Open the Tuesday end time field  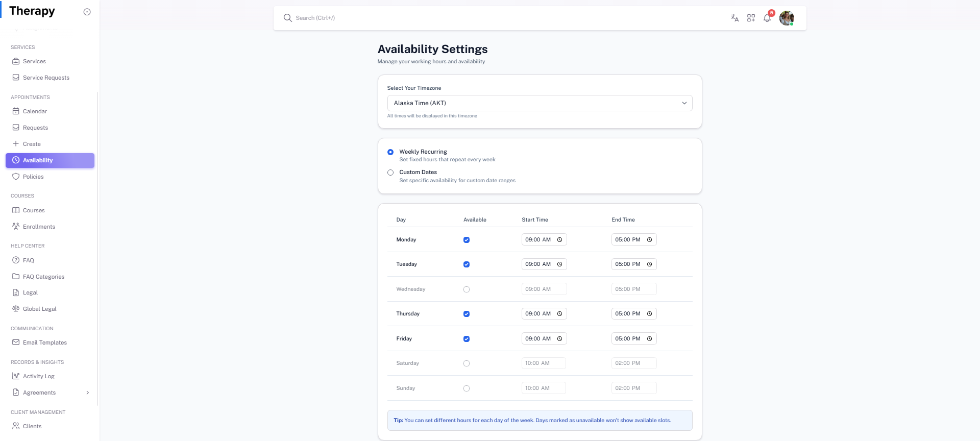(634, 264)
